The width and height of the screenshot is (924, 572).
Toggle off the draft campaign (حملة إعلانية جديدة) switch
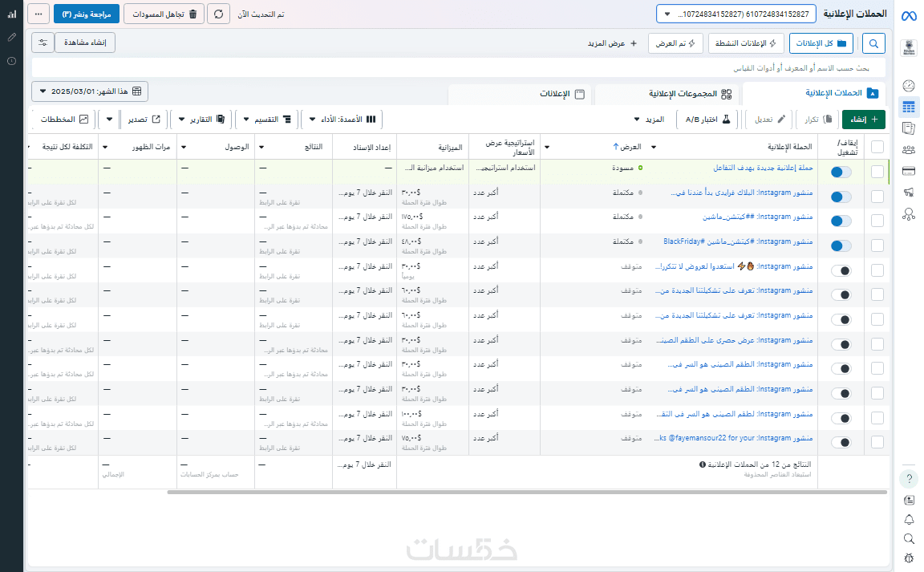tap(841, 172)
